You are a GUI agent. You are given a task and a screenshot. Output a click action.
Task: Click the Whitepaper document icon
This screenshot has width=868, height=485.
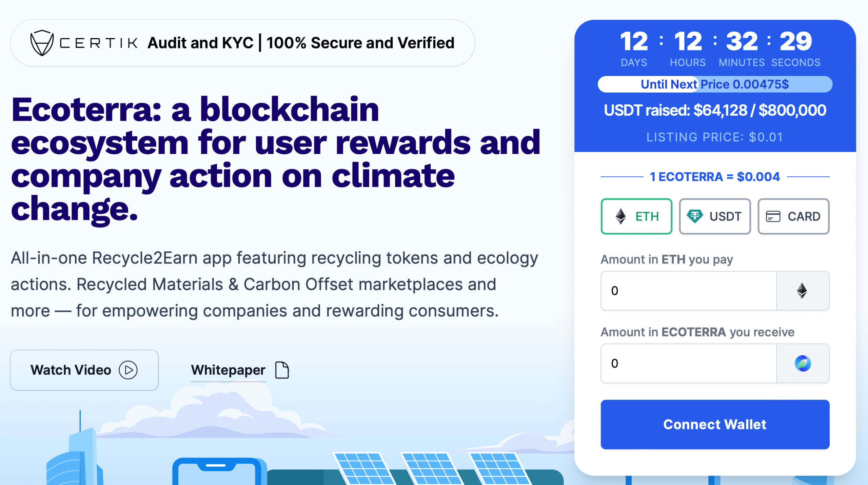282,370
